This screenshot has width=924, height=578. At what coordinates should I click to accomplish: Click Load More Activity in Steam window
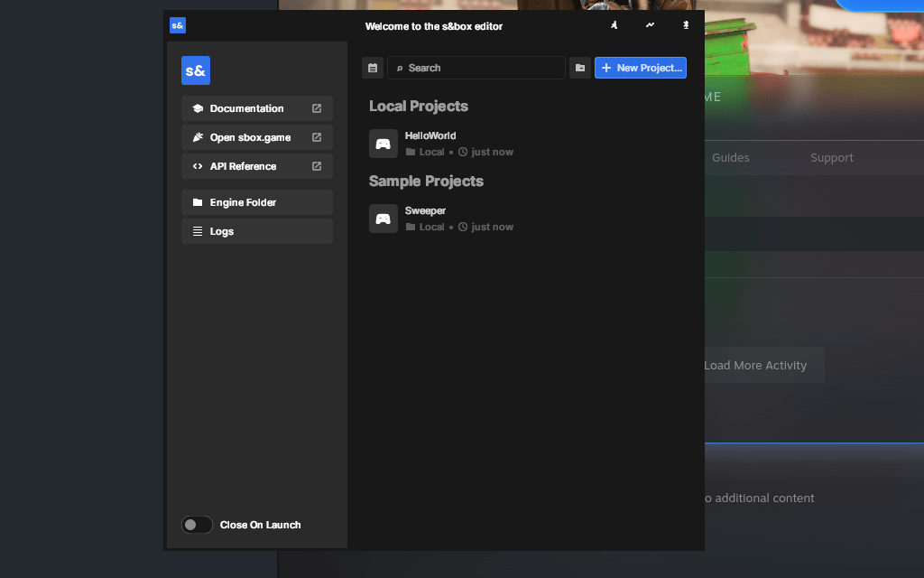click(x=755, y=365)
